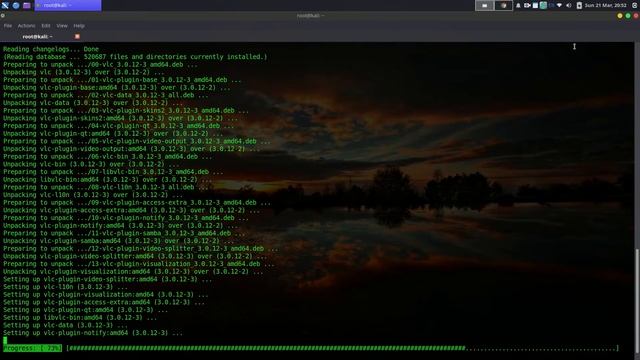Click 'Setting up vlc-plugin-qt:amd64' line

[86, 310]
